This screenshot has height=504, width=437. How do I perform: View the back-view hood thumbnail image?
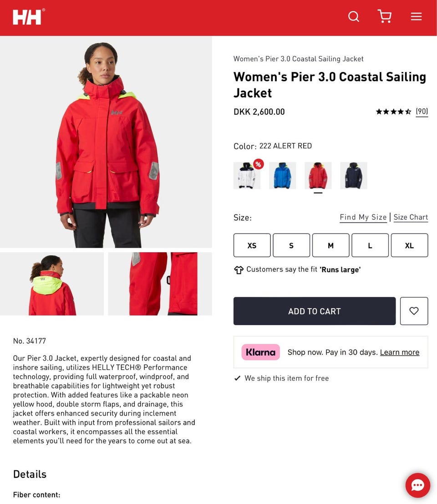(52, 284)
